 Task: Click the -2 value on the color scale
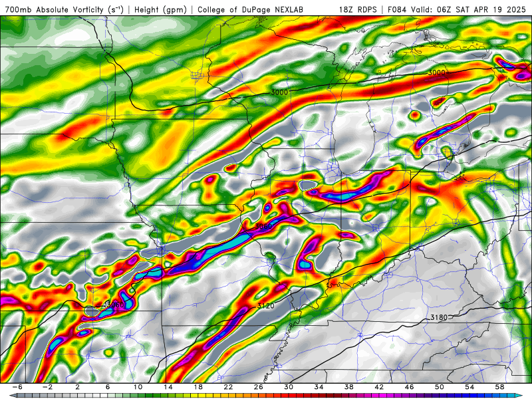[x=47, y=387]
